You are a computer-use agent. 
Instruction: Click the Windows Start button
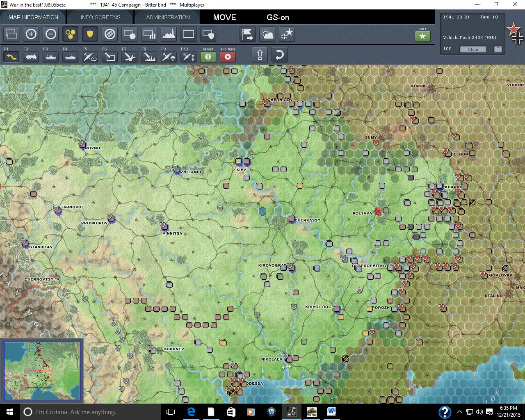pyautogui.click(x=9, y=412)
